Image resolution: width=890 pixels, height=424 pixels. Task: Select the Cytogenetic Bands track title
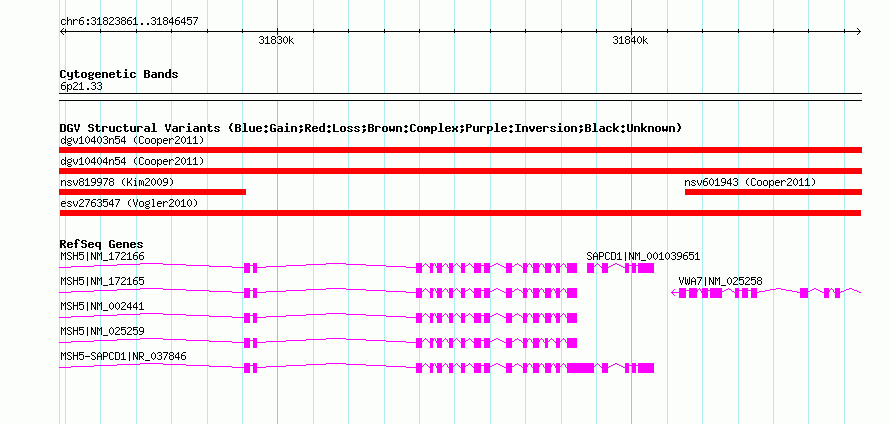click(119, 74)
